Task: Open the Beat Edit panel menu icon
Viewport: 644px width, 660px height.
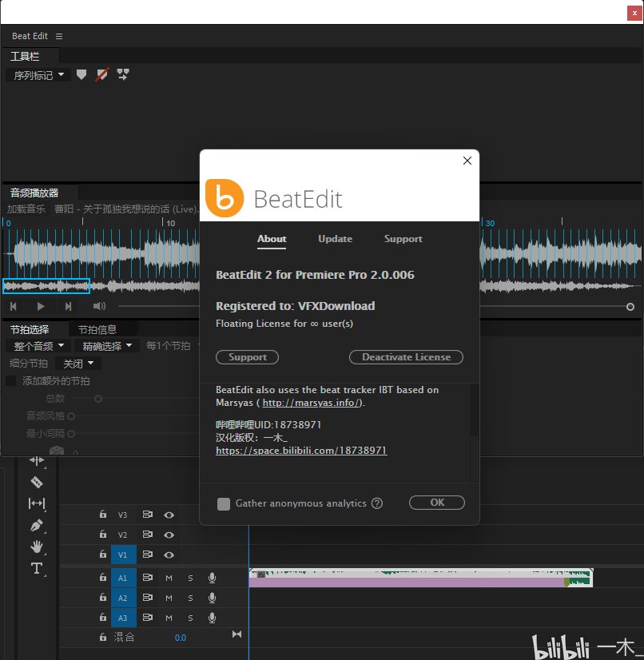Action: point(59,36)
